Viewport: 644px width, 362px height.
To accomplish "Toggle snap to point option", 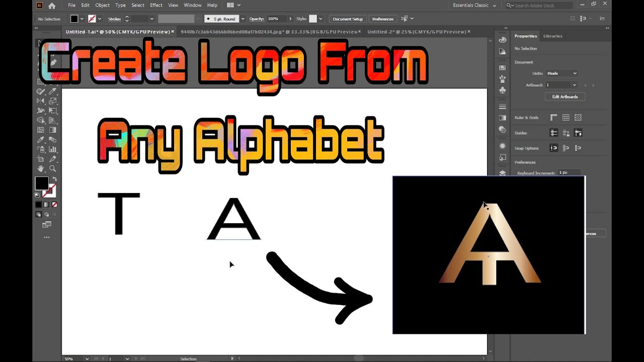I will 553,148.
